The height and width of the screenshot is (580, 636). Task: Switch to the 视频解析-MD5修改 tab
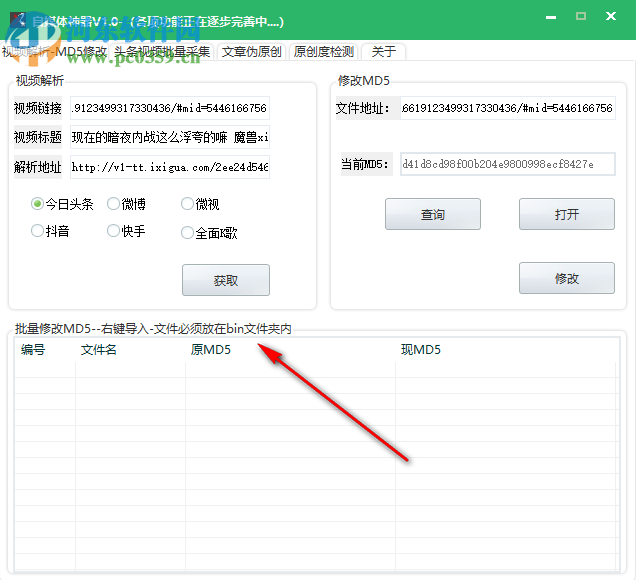coord(55,52)
